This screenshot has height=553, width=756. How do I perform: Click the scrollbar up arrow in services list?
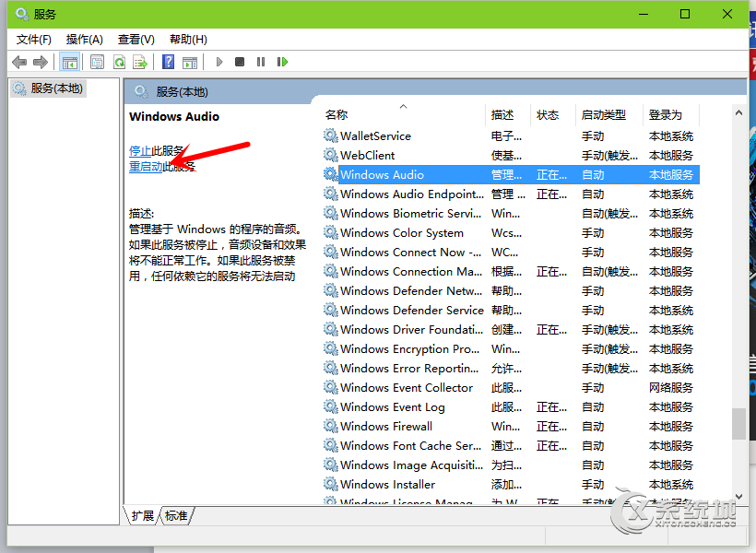coord(739,112)
